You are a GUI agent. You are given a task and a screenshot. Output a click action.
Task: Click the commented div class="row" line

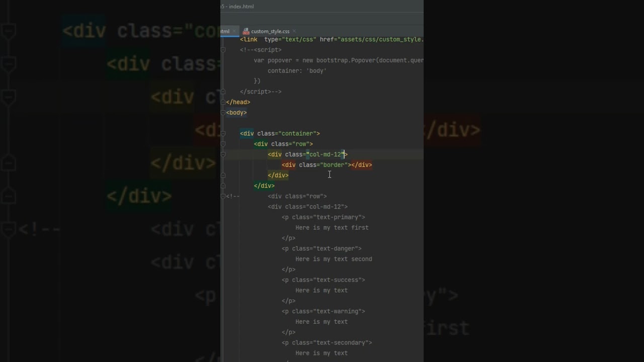click(297, 196)
